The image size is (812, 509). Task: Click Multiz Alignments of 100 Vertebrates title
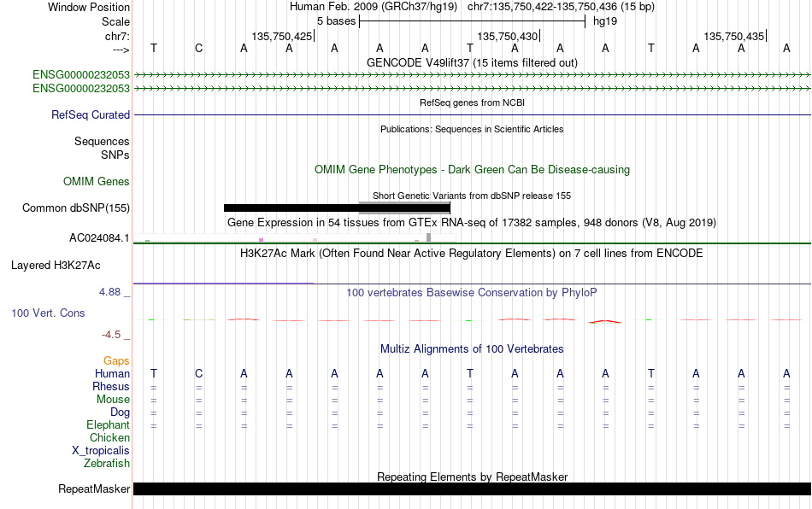point(472,348)
